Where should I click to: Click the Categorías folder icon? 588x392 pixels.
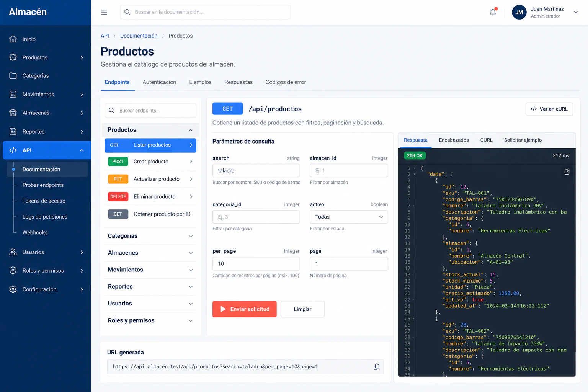(13, 76)
